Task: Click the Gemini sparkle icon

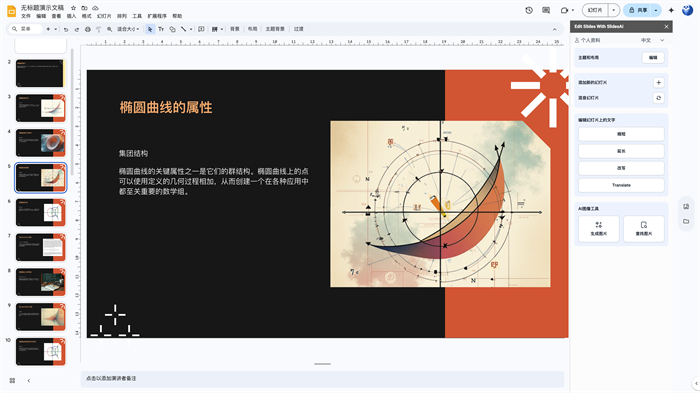Action: (x=671, y=10)
